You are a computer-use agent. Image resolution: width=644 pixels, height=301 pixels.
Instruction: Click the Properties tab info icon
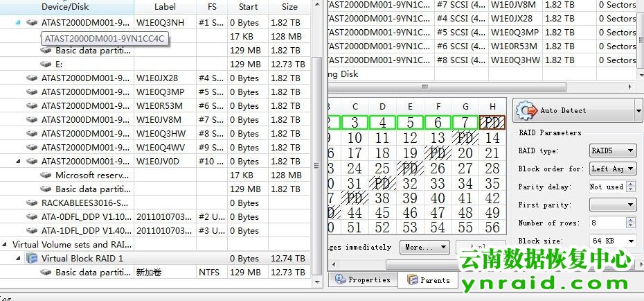[x=341, y=279]
